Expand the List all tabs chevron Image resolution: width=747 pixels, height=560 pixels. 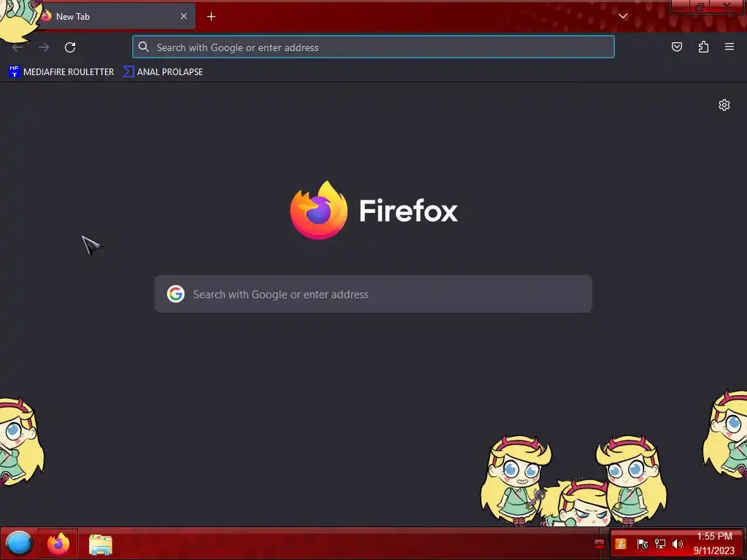[623, 16]
